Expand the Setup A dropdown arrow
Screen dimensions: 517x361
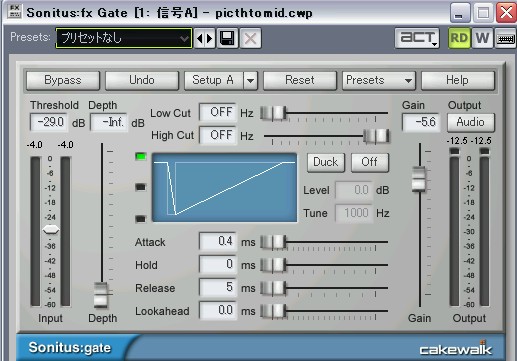click(250, 81)
